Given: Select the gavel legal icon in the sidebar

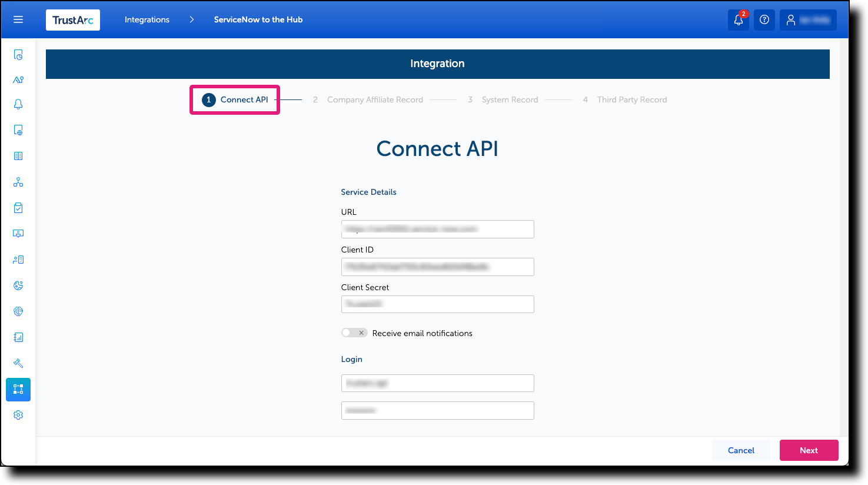Looking at the screenshot, I should [x=18, y=363].
